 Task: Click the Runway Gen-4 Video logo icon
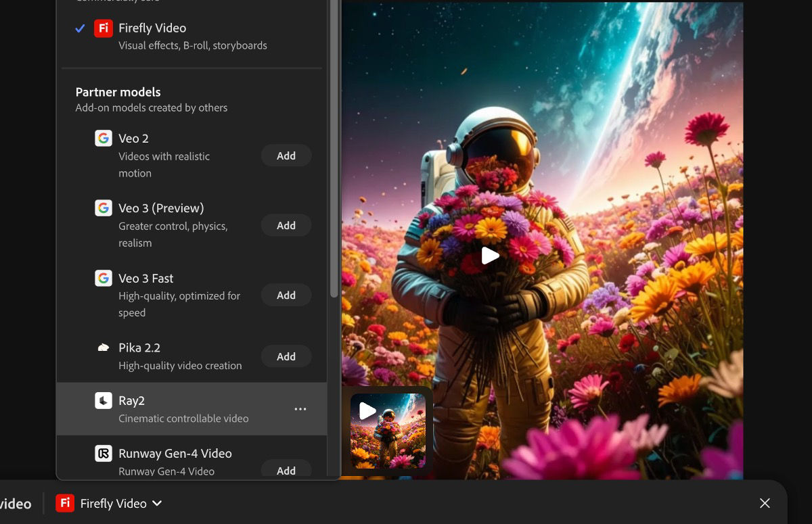click(x=104, y=453)
